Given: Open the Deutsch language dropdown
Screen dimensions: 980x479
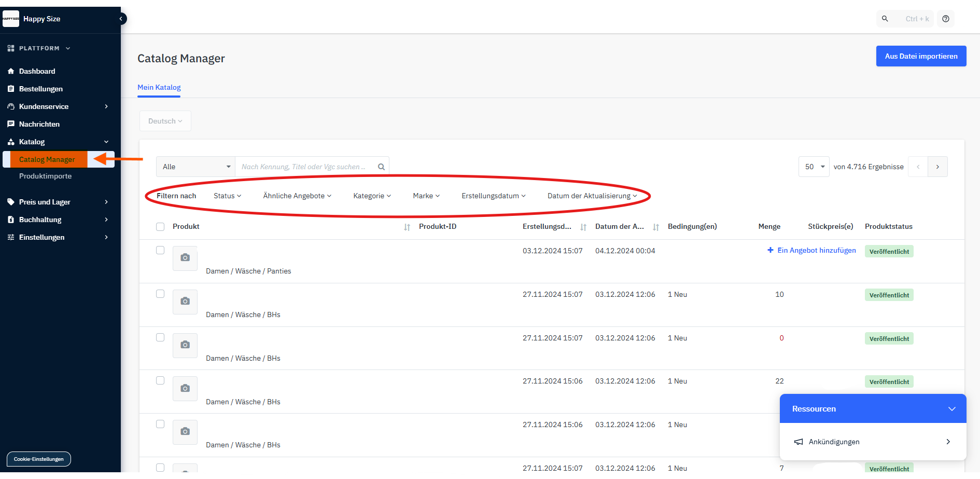Looking at the screenshot, I should (x=165, y=121).
